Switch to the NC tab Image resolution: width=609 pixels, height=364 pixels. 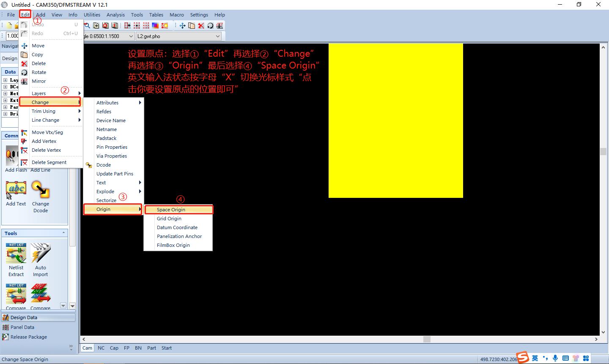point(101,348)
